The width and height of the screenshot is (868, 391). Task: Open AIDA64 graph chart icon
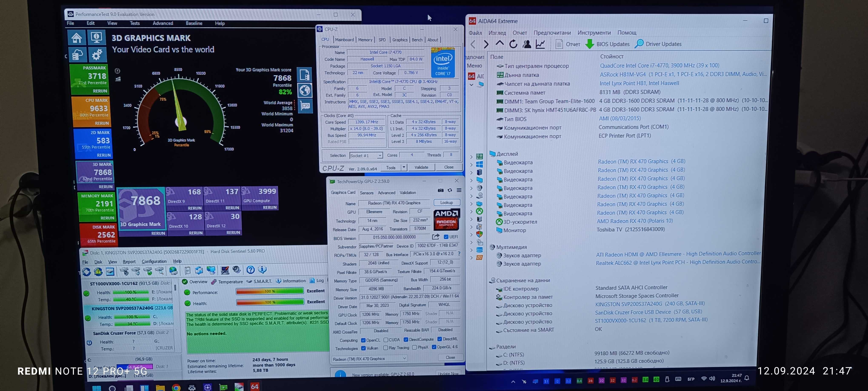540,44
